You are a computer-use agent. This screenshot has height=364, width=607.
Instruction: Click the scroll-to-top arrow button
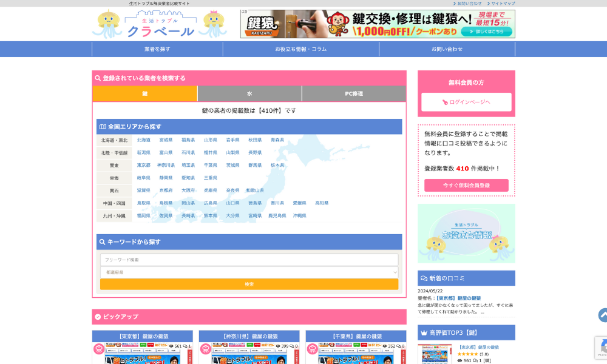tap(603, 315)
